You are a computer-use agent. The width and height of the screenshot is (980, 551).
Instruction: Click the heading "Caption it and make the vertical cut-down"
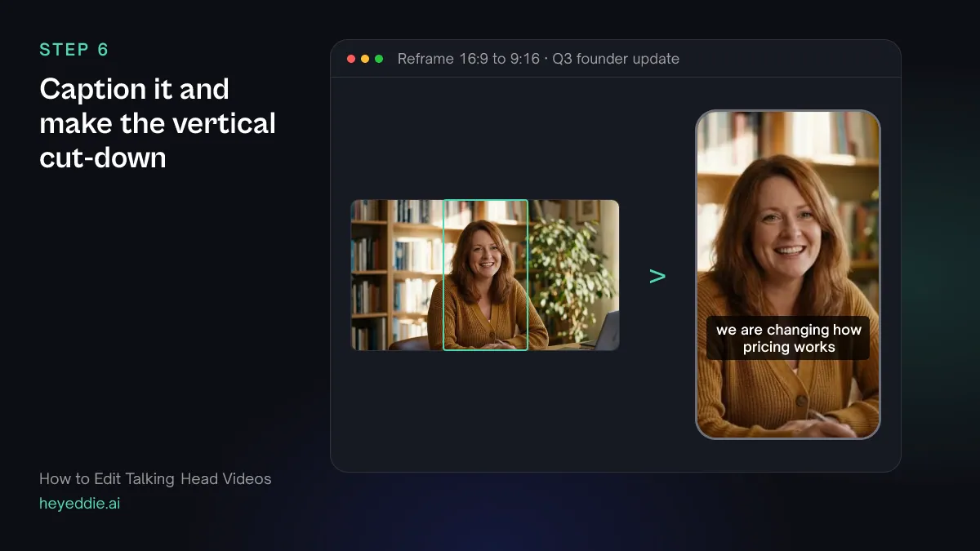[158, 123]
